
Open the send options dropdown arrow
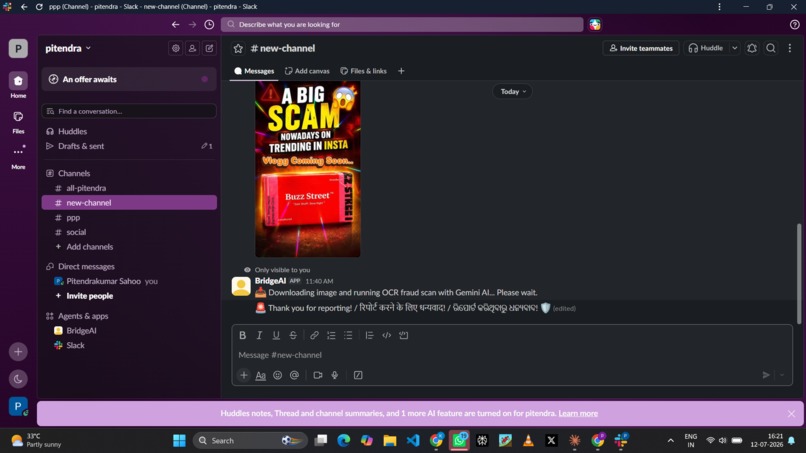point(782,375)
